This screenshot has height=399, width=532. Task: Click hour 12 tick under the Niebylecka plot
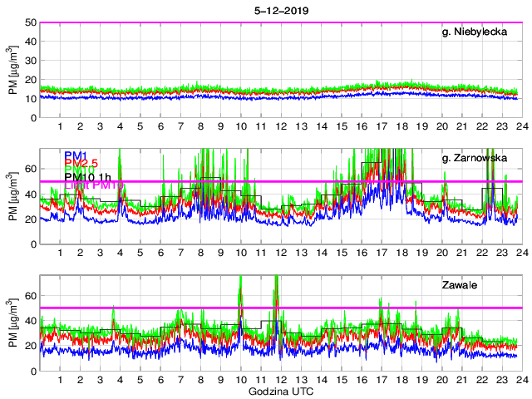pos(281,126)
